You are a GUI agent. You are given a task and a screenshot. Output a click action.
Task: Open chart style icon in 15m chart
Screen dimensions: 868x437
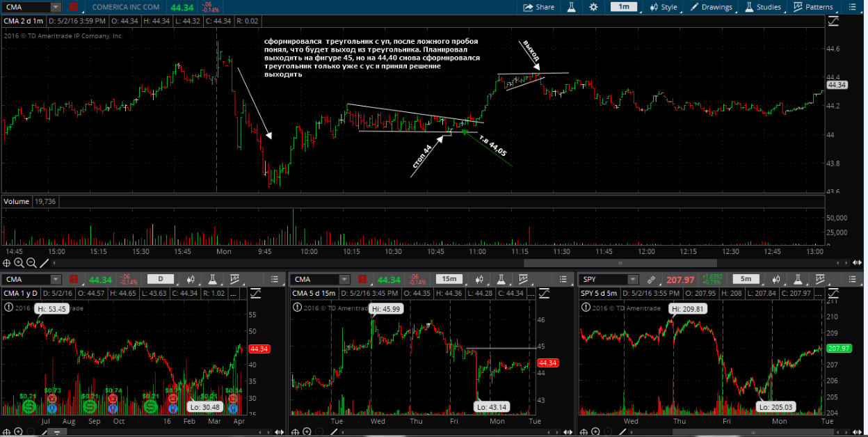click(x=479, y=279)
